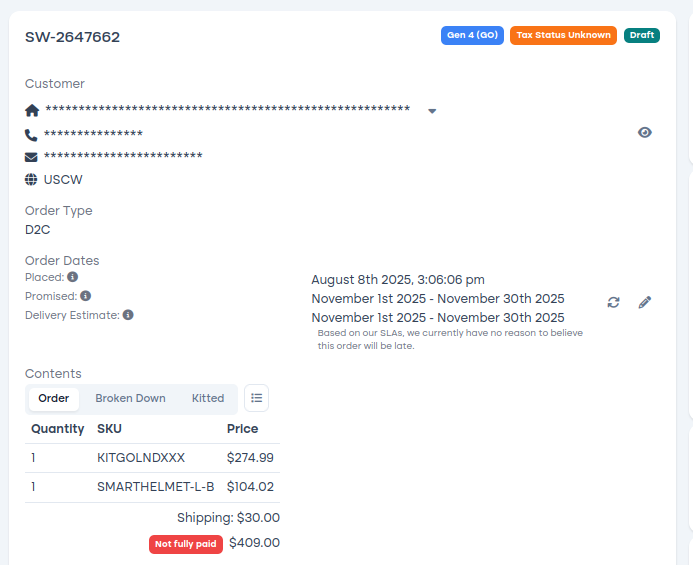Image resolution: width=693 pixels, height=565 pixels.
Task: Click the Draft status badge
Action: (642, 35)
